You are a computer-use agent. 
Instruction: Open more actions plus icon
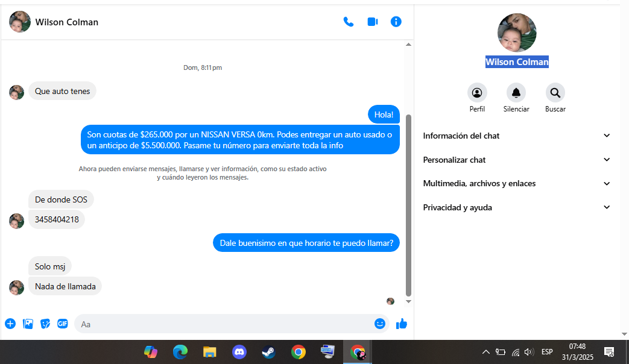point(10,324)
